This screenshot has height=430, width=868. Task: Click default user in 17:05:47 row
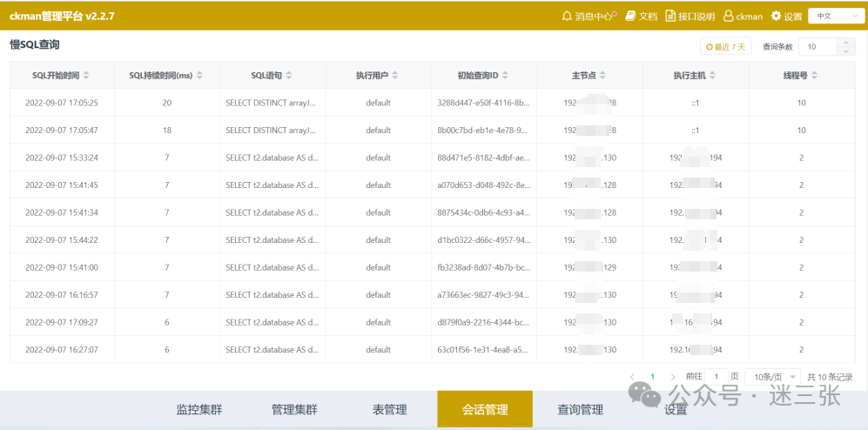(x=378, y=130)
